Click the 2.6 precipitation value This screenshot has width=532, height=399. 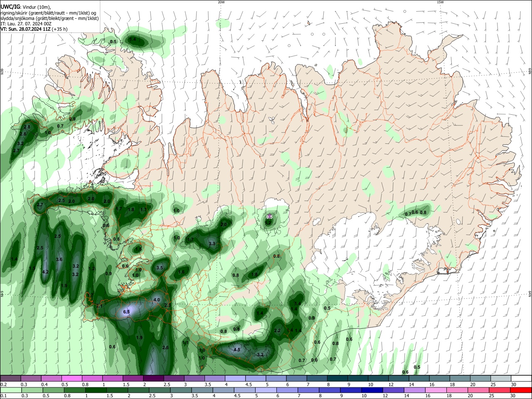click(x=165, y=347)
